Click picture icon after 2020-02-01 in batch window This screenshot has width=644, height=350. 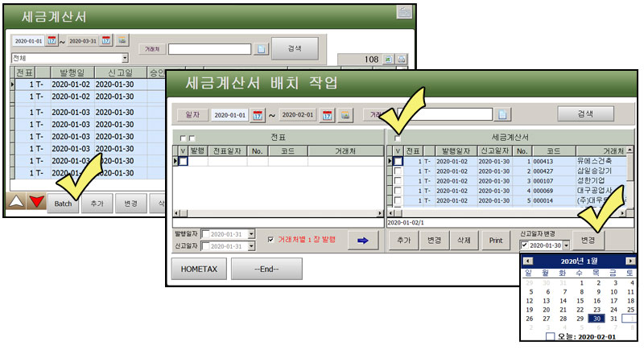(x=345, y=115)
